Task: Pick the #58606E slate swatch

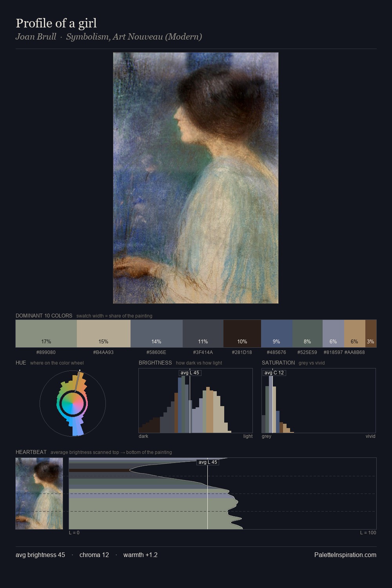Action: coord(156,334)
